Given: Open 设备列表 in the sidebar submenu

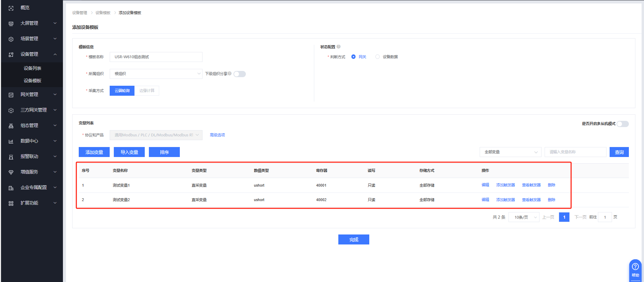Looking at the screenshot, I should [32, 68].
